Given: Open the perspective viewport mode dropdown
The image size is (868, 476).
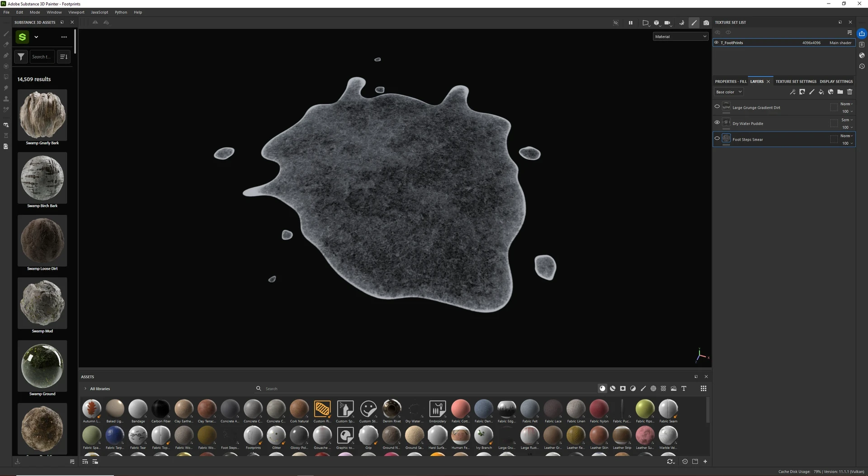Looking at the screenshot, I should pos(646,23).
